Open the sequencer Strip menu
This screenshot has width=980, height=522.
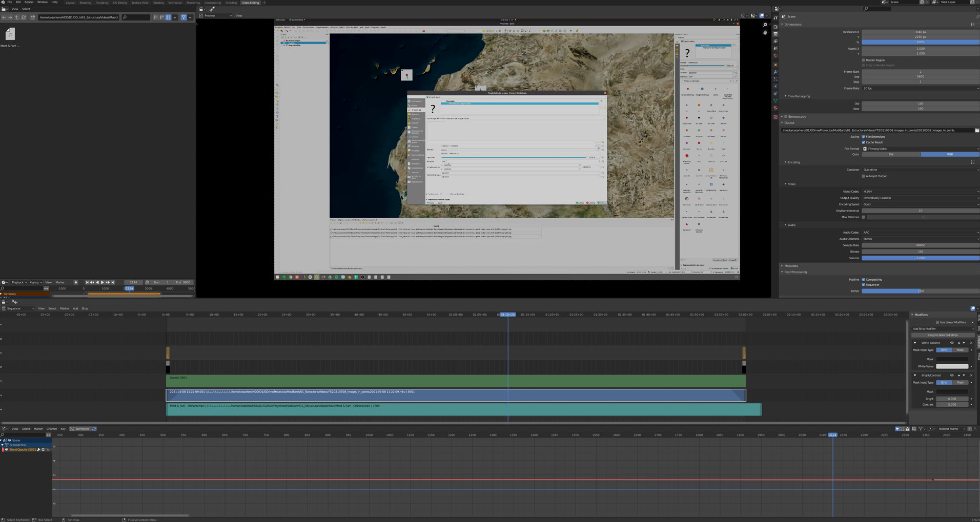85,308
